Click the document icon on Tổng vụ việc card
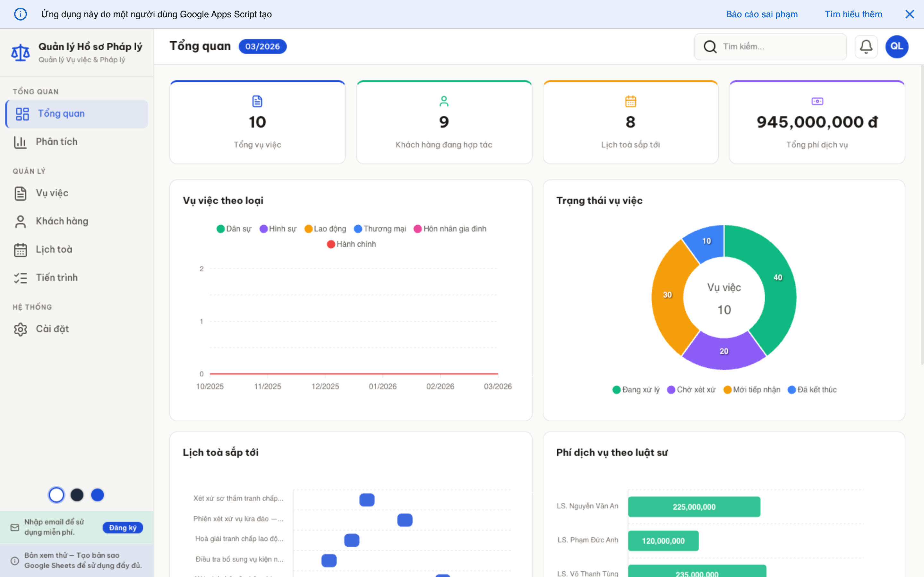This screenshot has width=924, height=577. tap(257, 101)
